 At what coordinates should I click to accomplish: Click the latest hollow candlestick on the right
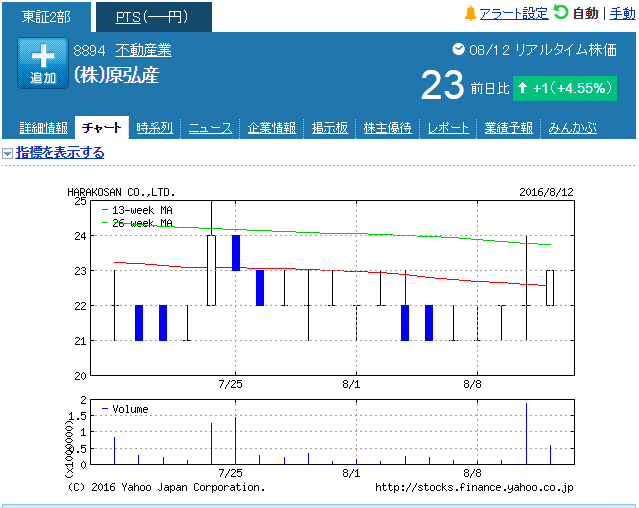[550, 288]
